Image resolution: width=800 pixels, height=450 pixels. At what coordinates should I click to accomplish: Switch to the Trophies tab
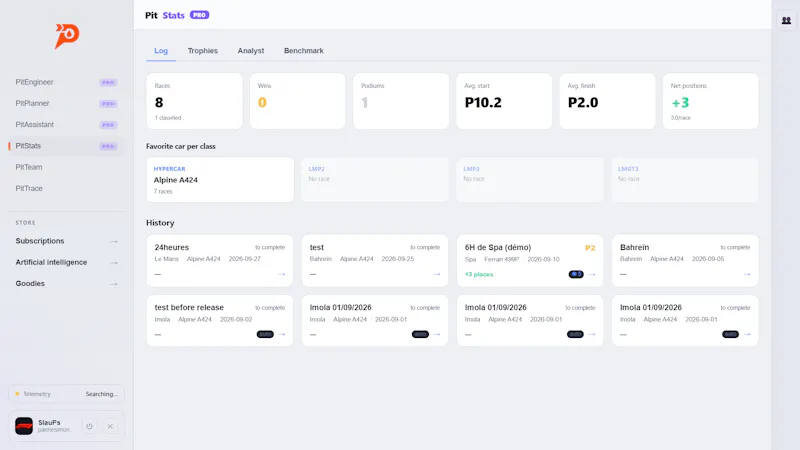[203, 51]
